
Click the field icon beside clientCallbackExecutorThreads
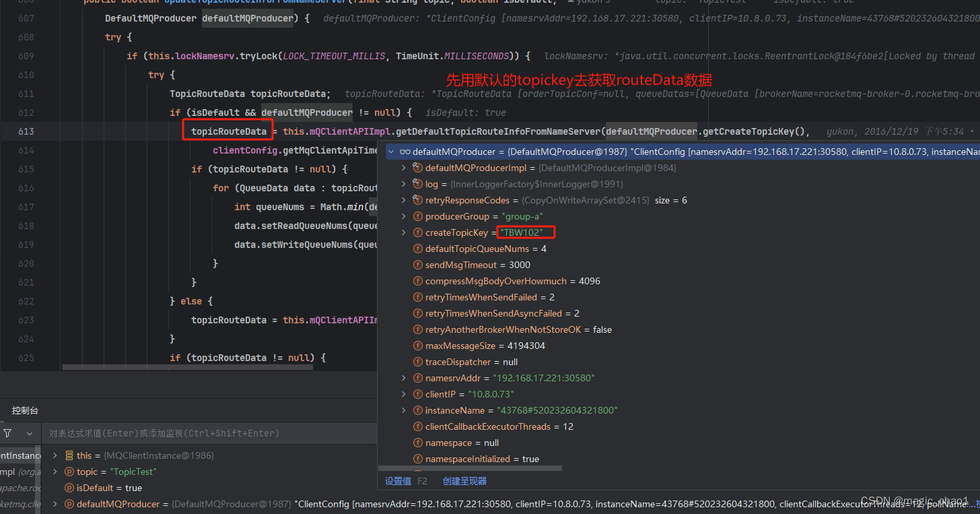pyautogui.click(x=417, y=426)
